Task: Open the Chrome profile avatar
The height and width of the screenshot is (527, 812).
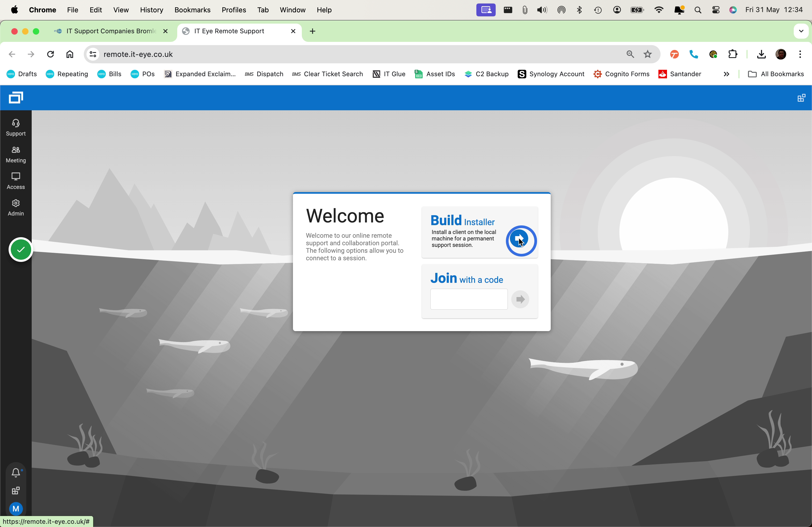Action: coord(781,54)
